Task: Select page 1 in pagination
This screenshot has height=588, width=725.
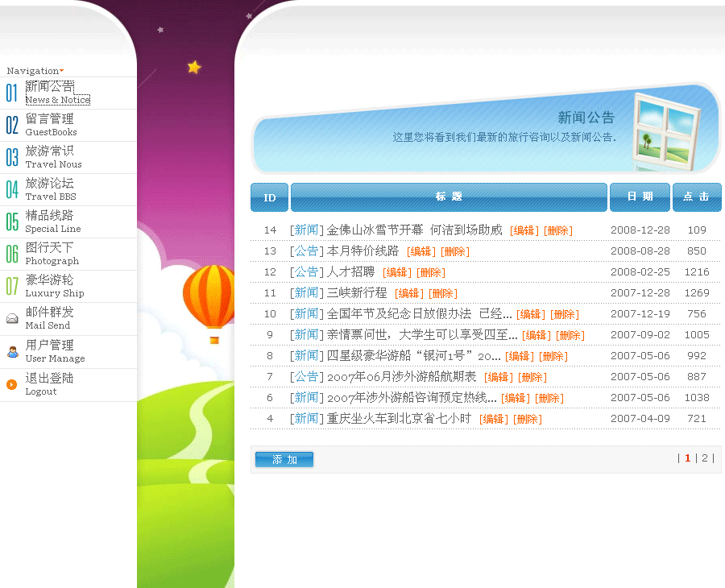Action: (x=688, y=458)
